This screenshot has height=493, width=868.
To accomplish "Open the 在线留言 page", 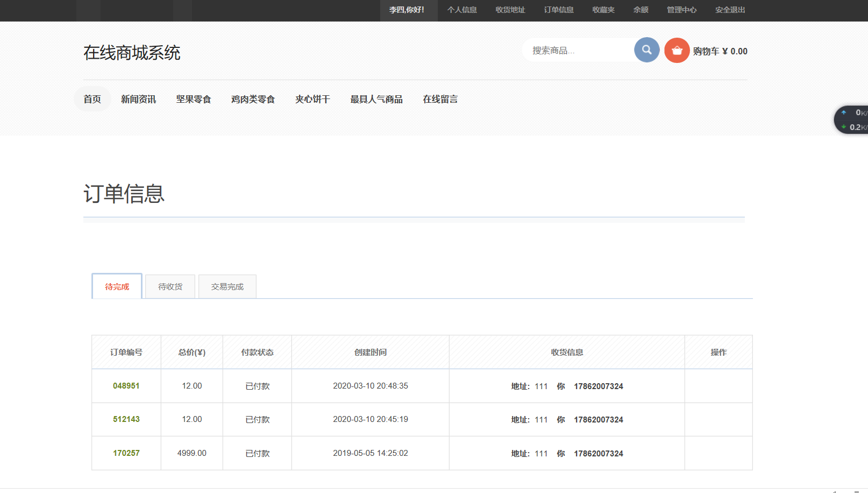I will (440, 99).
